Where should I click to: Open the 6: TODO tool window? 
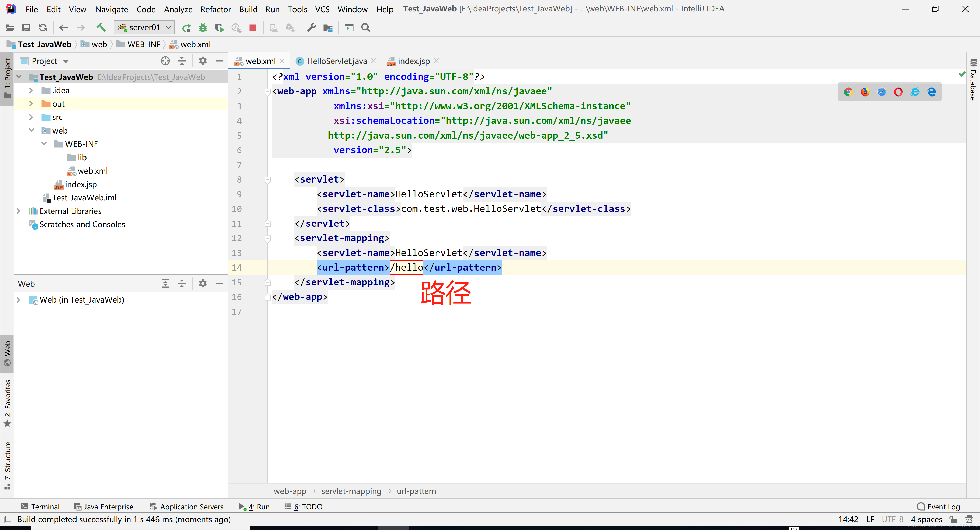(x=303, y=507)
